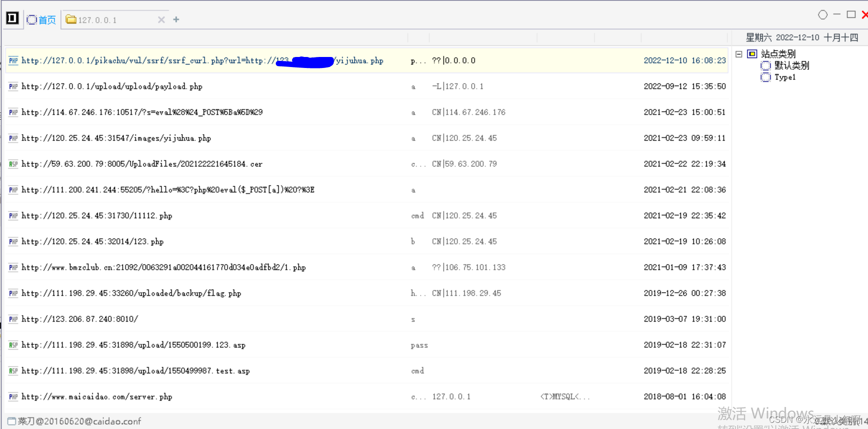Click the <T>MYSQL config cell

565,396
